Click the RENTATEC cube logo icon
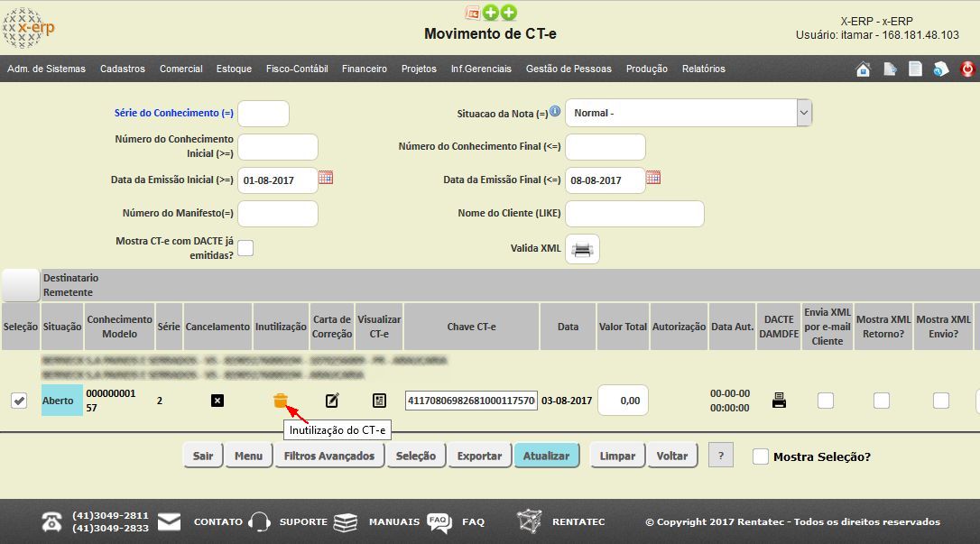980x544 pixels. pos(530,521)
